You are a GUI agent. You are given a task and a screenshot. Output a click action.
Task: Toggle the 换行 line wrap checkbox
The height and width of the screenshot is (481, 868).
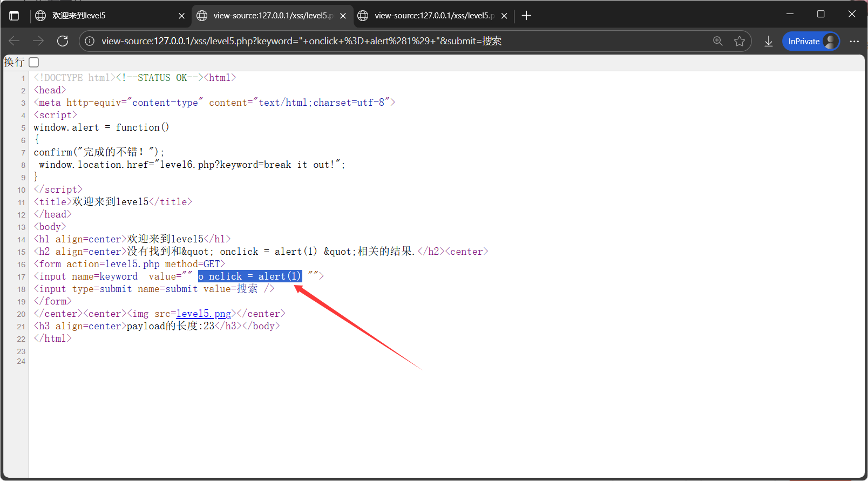coord(34,62)
